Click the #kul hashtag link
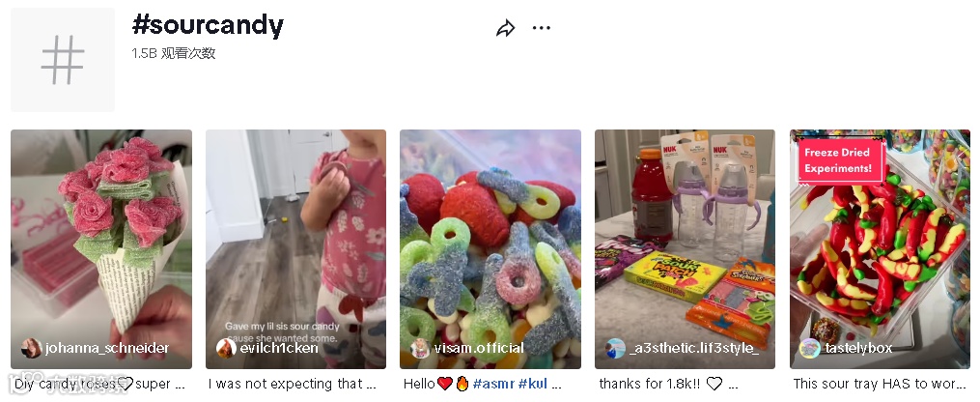This screenshot has height=402, width=980. pos(534,384)
